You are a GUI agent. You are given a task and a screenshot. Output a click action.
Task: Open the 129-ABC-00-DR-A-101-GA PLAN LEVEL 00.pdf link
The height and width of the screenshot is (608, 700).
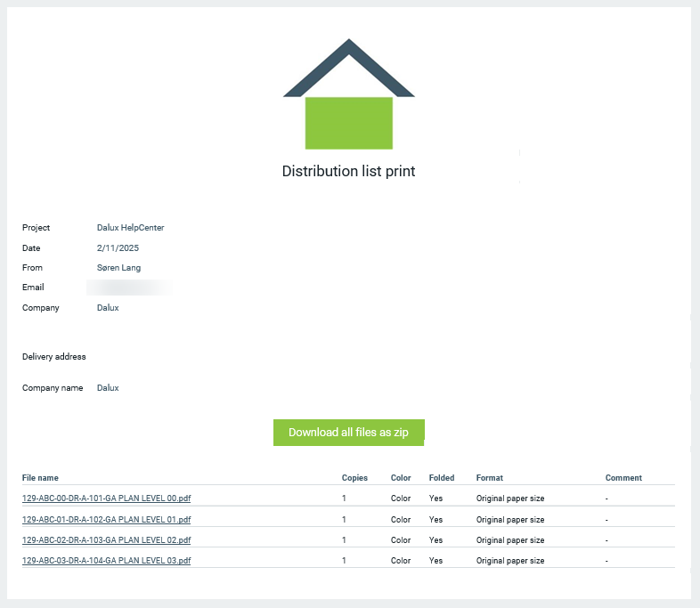pyautogui.click(x=106, y=499)
